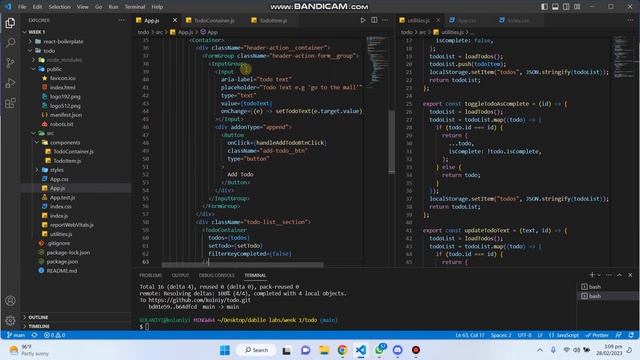Click the Run Code play icon
The height and width of the screenshot is (360, 640).
(362, 20)
